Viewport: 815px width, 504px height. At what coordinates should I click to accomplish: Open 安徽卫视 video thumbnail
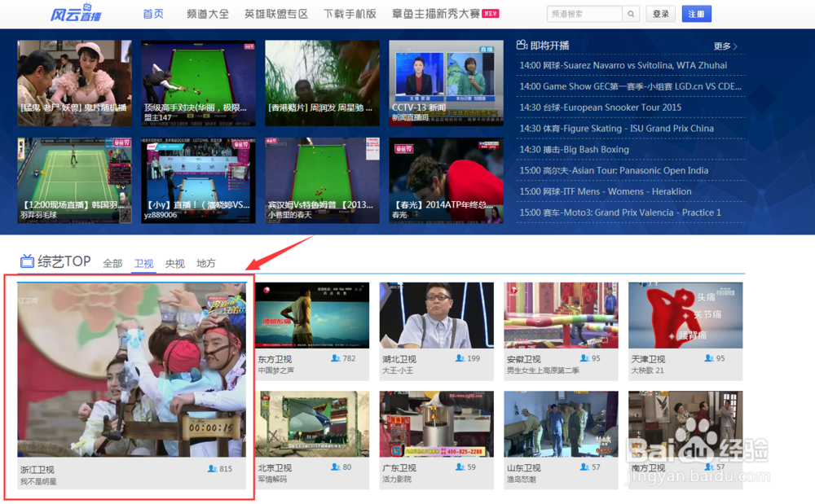(x=561, y=315)
